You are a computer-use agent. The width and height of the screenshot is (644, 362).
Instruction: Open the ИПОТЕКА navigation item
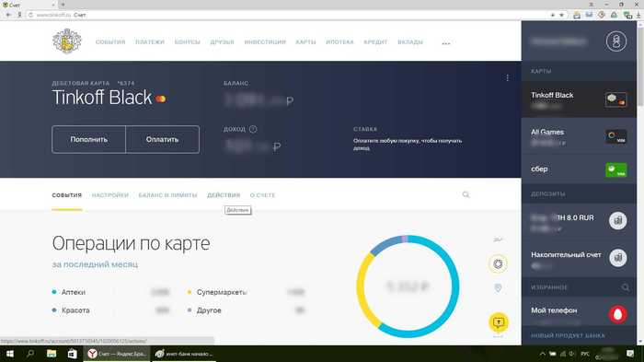339,42
